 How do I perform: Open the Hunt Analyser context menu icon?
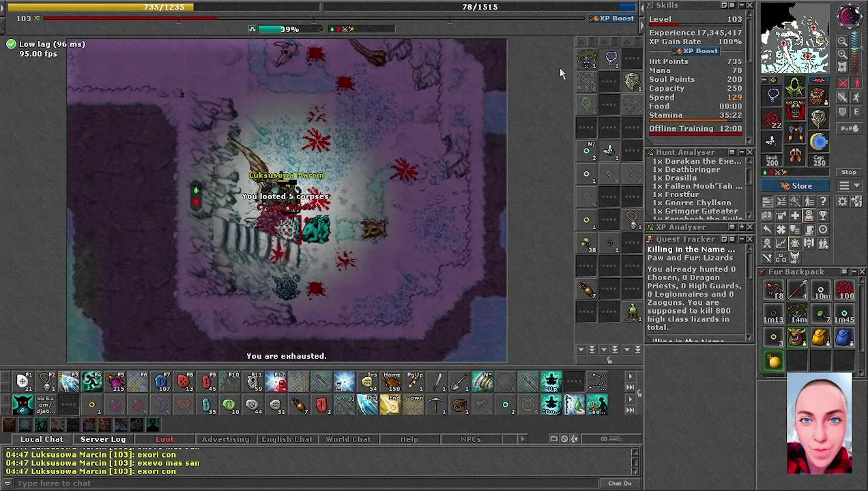click(732, 152)
